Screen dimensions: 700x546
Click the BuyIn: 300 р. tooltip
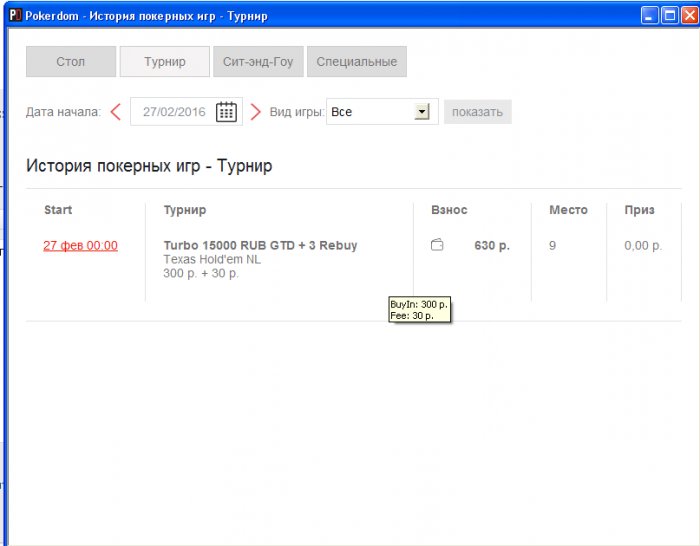coord(420,309)
